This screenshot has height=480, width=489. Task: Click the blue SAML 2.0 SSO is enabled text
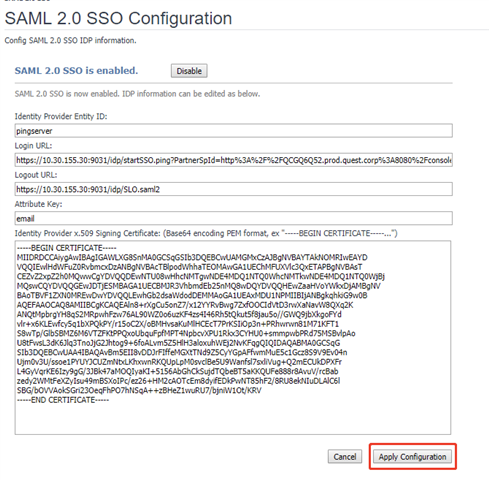[76, 71]
